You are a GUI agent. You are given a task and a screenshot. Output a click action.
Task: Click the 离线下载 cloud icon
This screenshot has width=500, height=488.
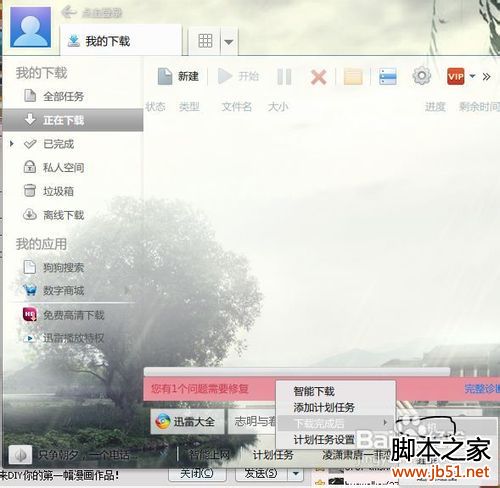pyautogui.click(x=30, y=215)
